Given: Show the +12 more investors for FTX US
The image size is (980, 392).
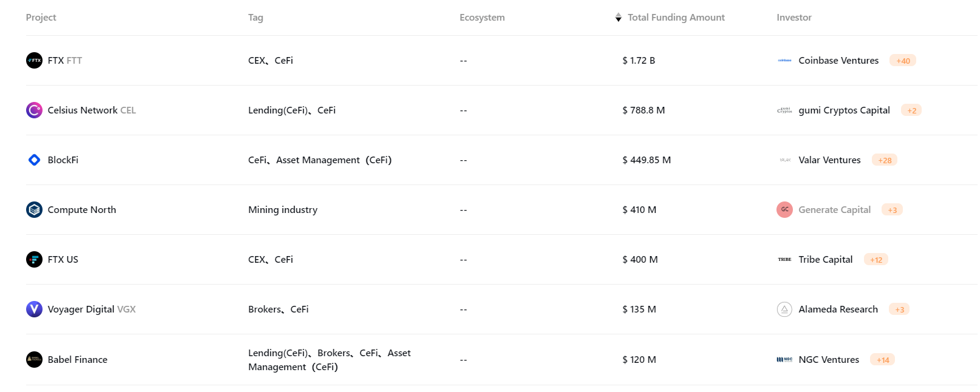Looking at the screenshot, I should click(x=876, y=260).
